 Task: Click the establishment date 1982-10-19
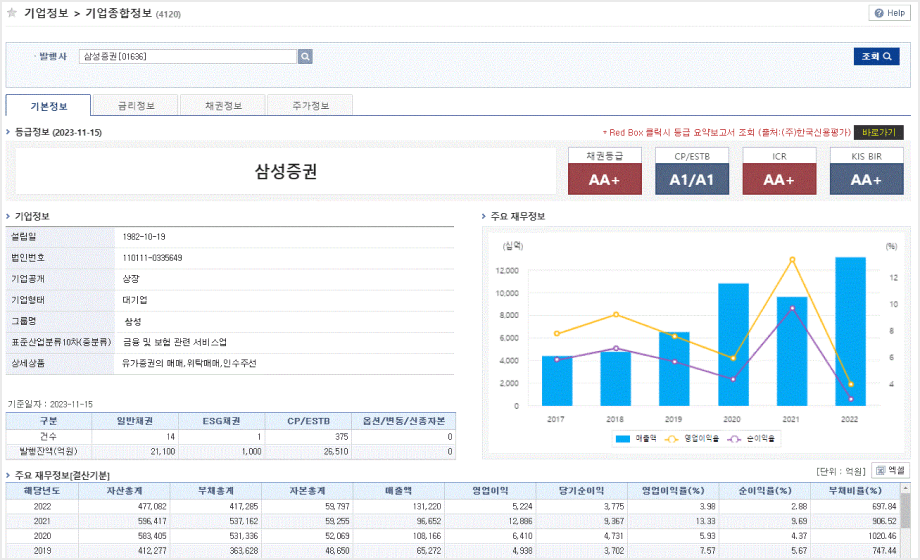click(x=144, y=237)
